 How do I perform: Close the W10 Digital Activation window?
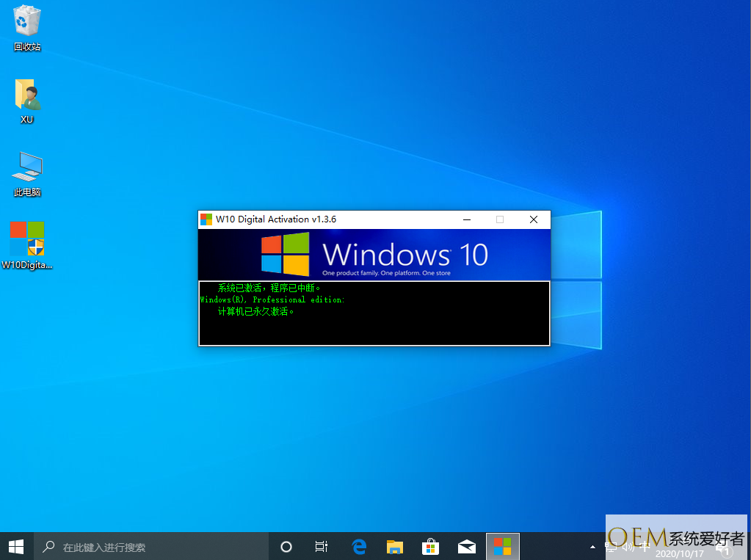(534, 219)
